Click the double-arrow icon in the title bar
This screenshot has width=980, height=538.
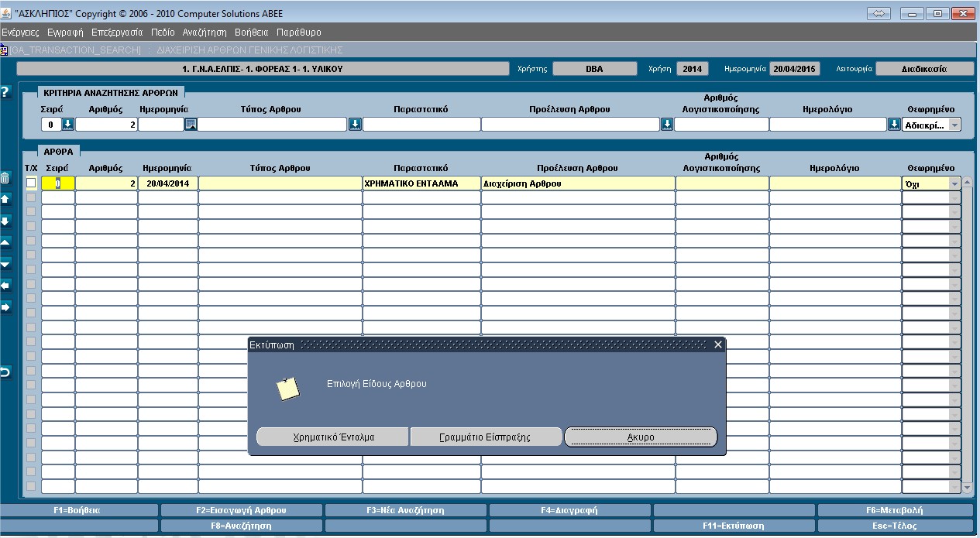coord(879,13)
